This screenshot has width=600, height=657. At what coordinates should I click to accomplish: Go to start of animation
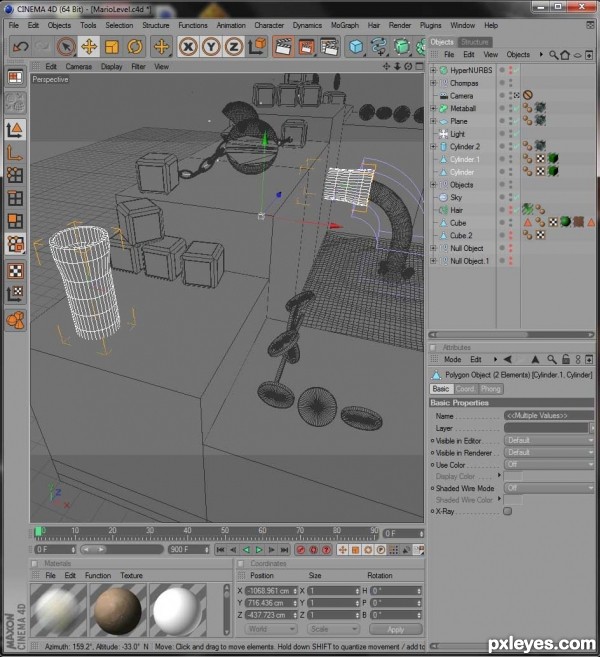point(221,549)
